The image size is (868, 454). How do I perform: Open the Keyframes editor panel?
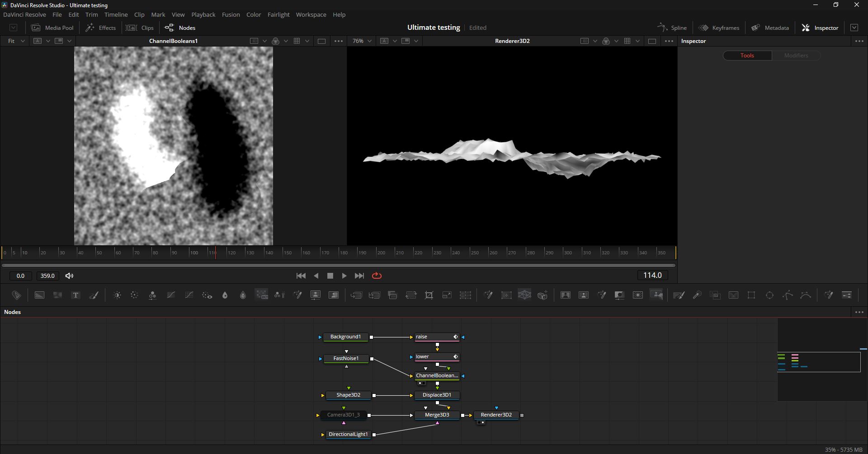coord(719,28)
